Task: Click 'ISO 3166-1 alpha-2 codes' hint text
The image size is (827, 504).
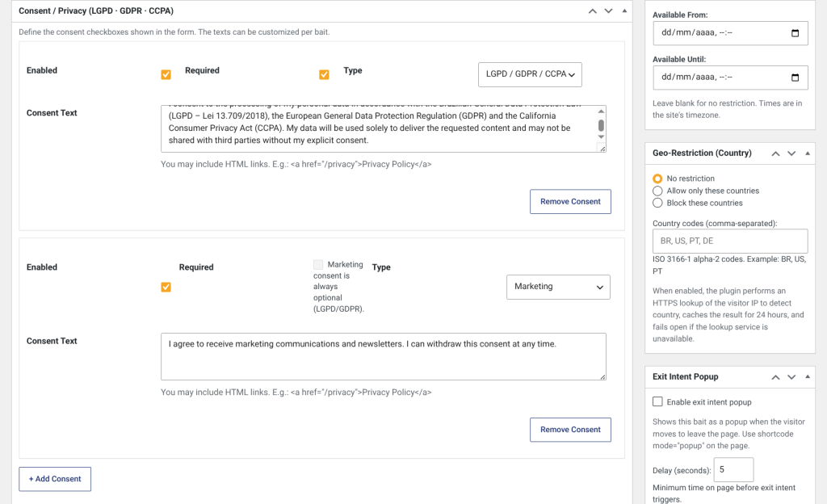Action: (x=729, y=265)
